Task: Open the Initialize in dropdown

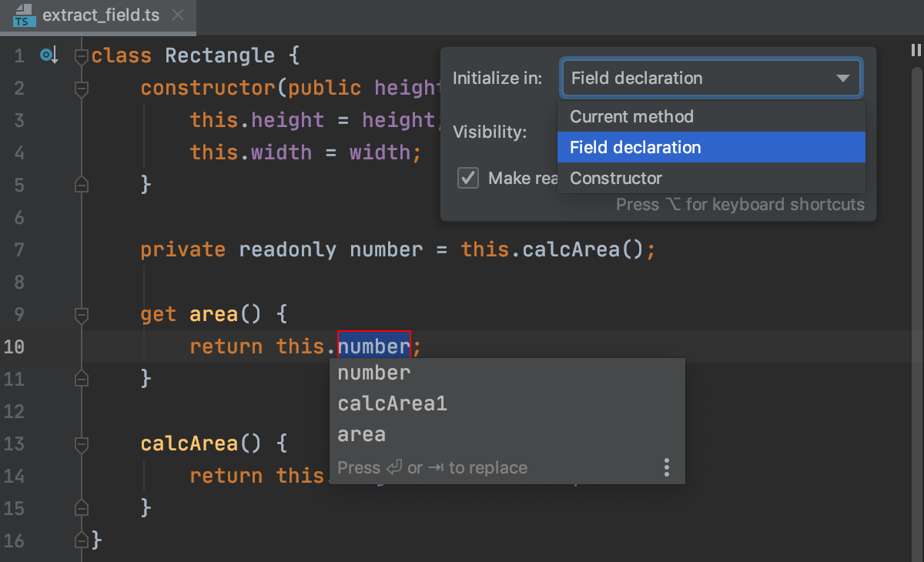Action: pos(711,78)
